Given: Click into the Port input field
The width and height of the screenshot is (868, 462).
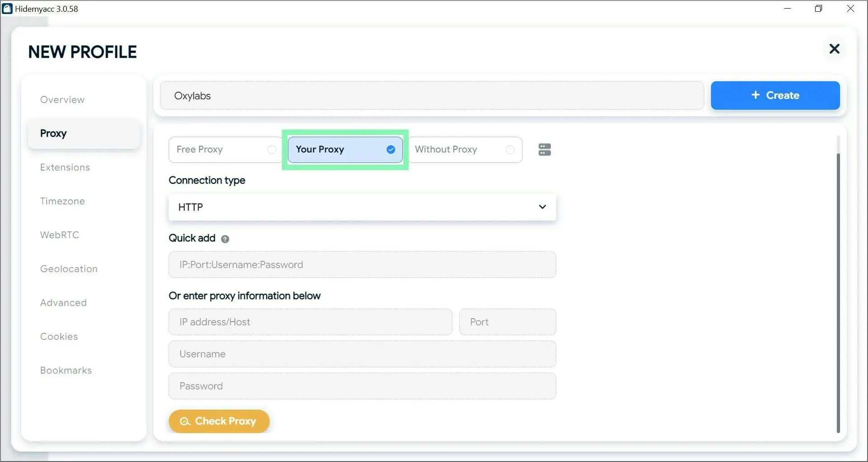Looking at the screenshot, I should [x=507, y=322].
